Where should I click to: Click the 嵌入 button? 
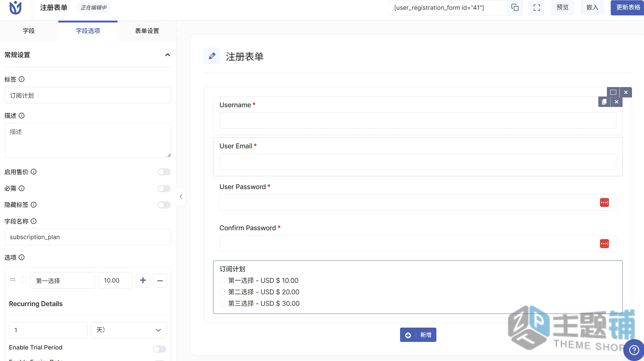[592, 8]
